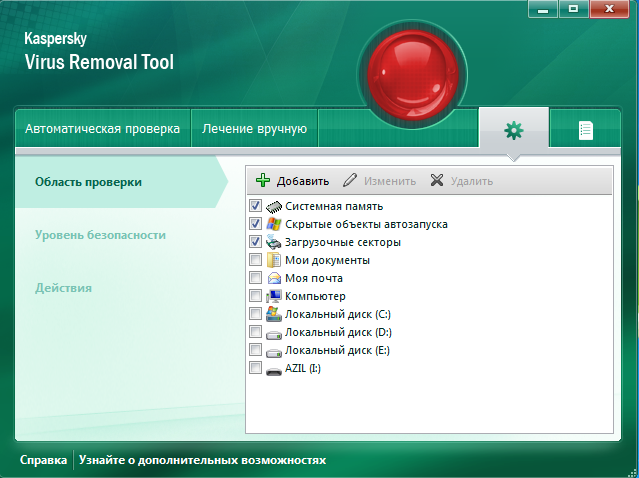
Task: Select the AZIL (I:) row text
Action: 303,368
